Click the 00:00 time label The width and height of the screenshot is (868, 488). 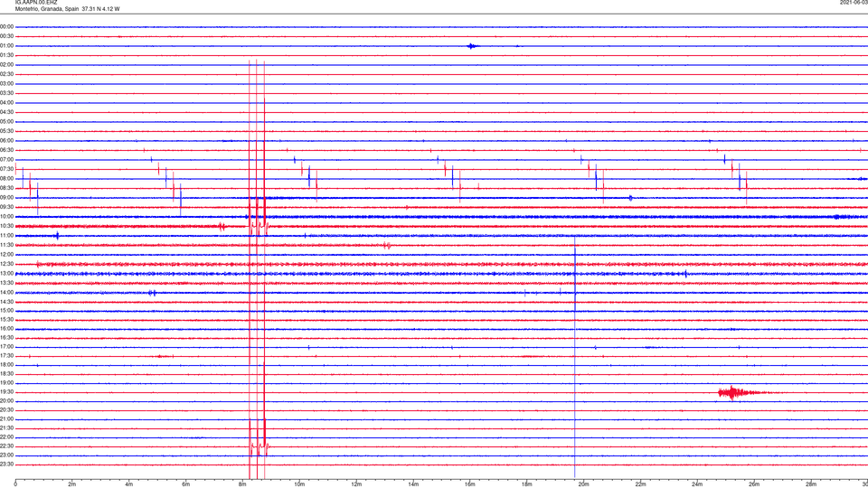pyautogui.click(x=6, y=26)
